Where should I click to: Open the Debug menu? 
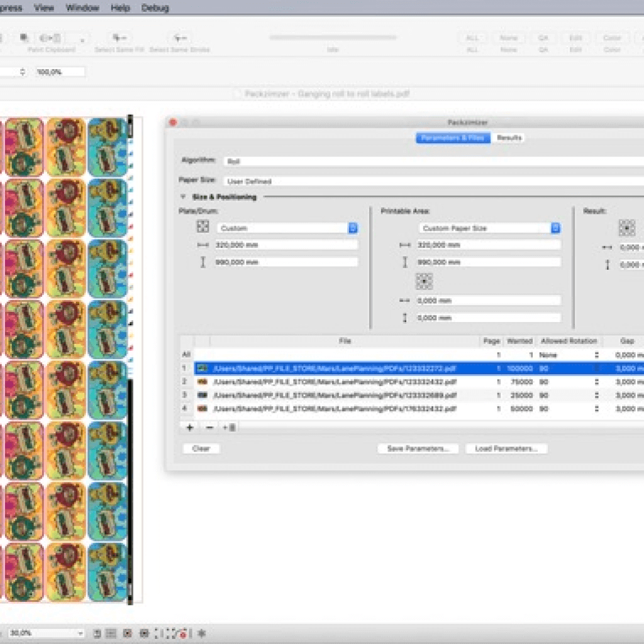click(x=156, y=8)
